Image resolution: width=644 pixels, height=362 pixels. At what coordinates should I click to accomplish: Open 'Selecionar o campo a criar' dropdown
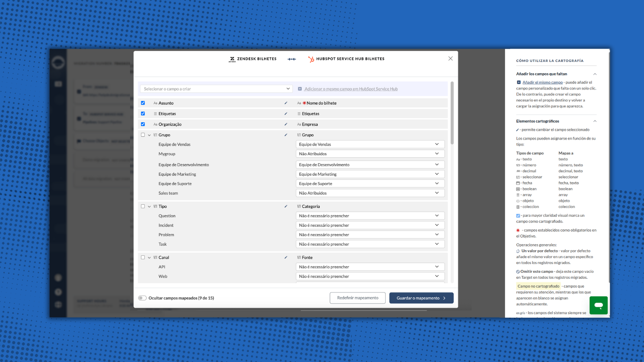216,89
